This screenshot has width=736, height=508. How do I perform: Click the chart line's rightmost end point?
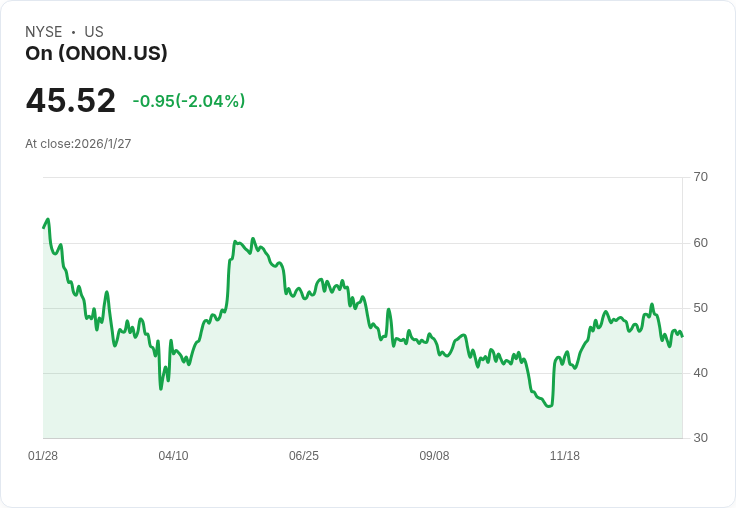(x=682, y=336)
